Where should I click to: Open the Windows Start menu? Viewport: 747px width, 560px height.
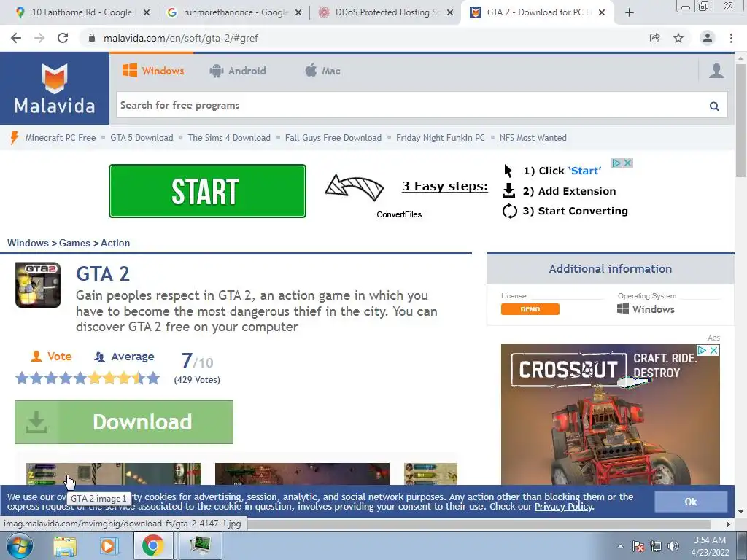(19, 545)
